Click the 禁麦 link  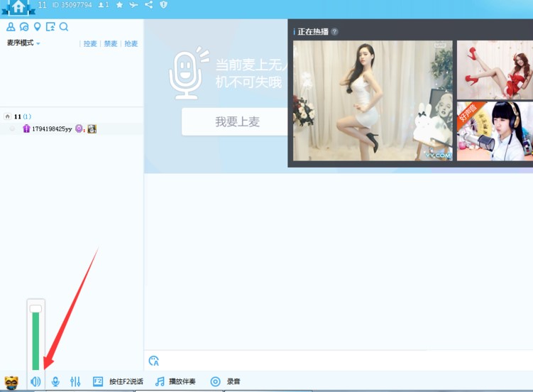(111, 43)
